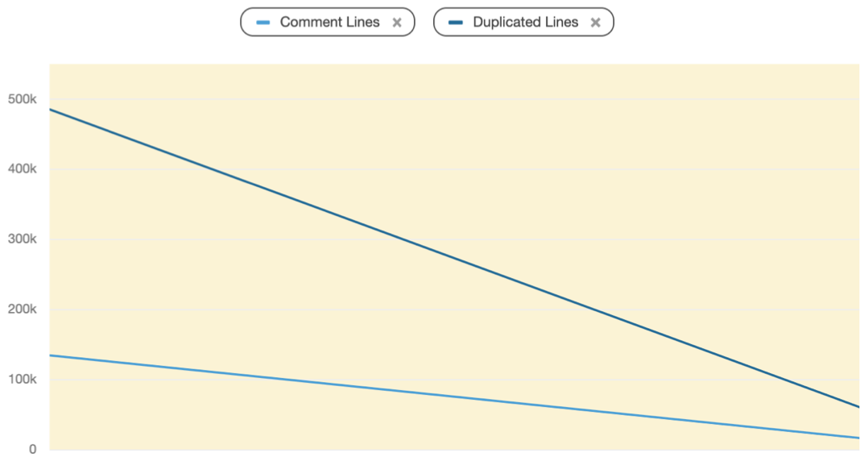Click the 400k y-axis label
This screenshot has height=461, width=868.
22,169
